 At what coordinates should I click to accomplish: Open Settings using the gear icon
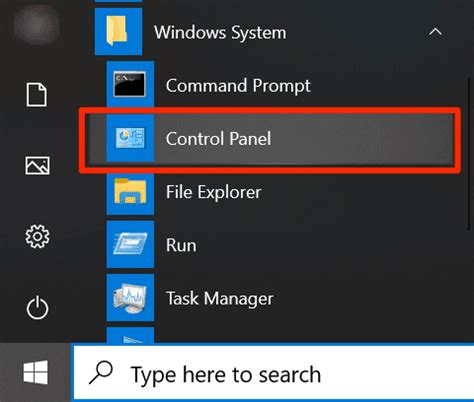[37, 236]
